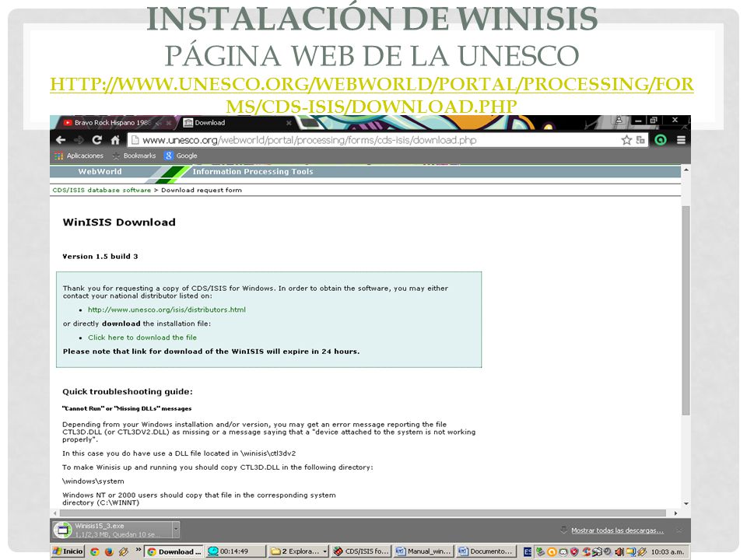Open the Bookmarks folder in the bookmarks bar
747x560 pixels.
tap(135, 156)
